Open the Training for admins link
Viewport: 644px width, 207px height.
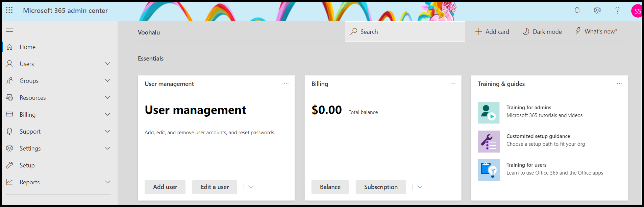click(529, 108)
